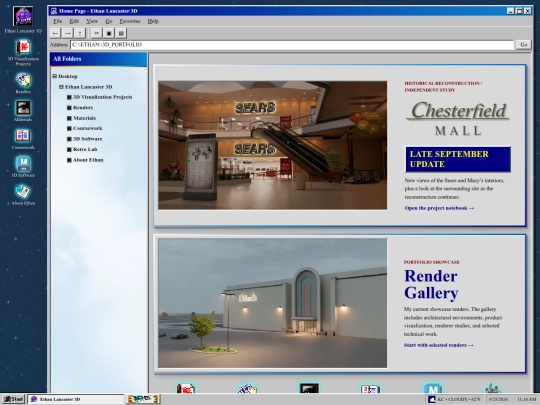Go back with the left arrow toolbar button
540x405 pixels.
55,33
